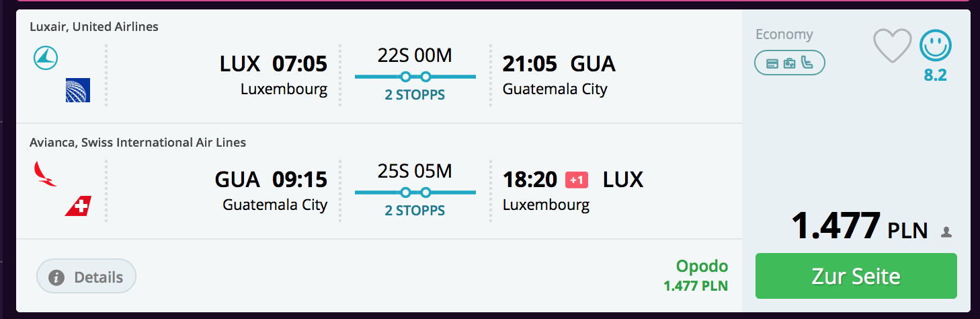The width and height of the screenshot is (980, 319).
Task: Click the Swiss International Air Lines logo
Action: tap(78, 206)
